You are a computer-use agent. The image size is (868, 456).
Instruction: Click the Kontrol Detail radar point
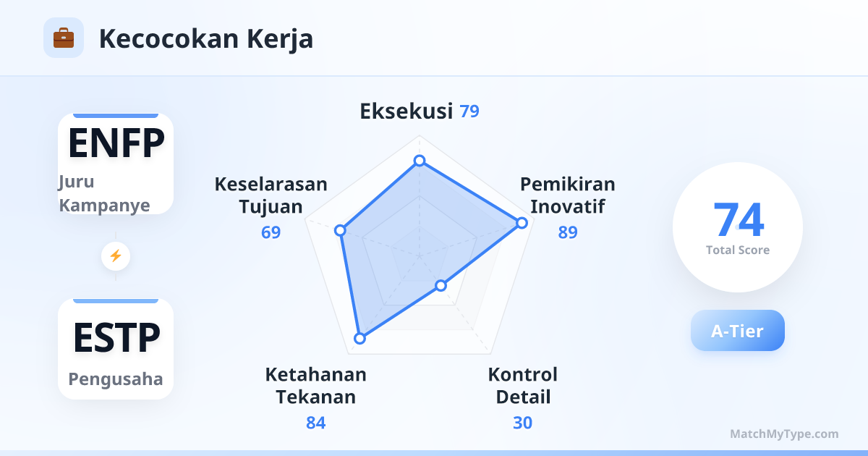[441, 286]
